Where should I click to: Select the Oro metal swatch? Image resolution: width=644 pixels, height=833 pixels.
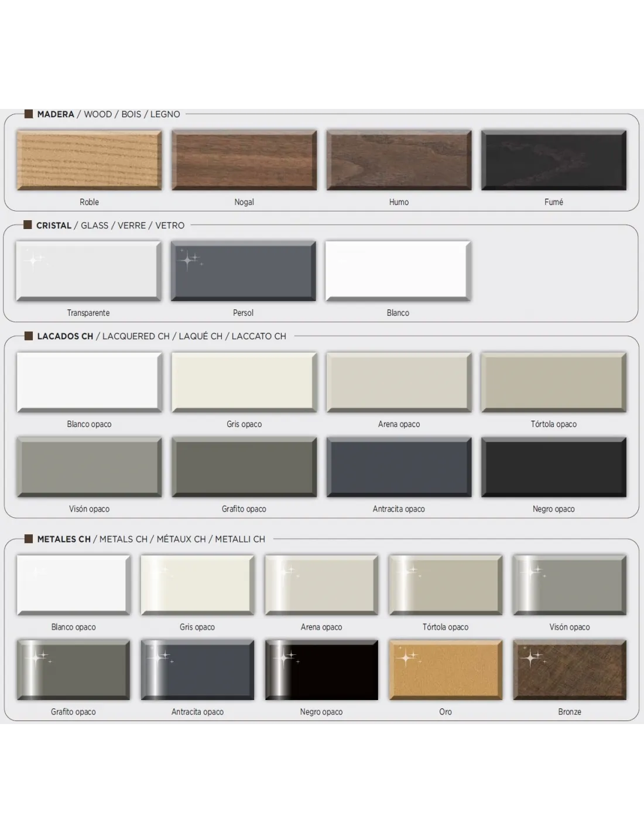(446, 670)
